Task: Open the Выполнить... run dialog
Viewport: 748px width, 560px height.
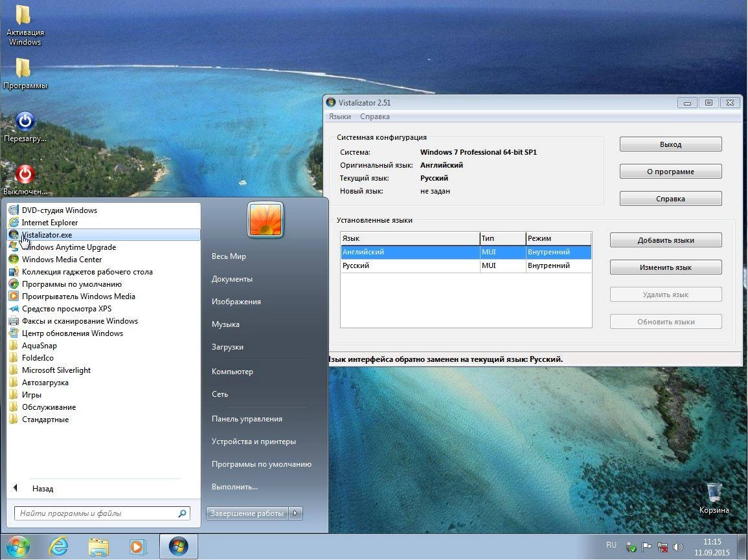Action: [234, 487]
